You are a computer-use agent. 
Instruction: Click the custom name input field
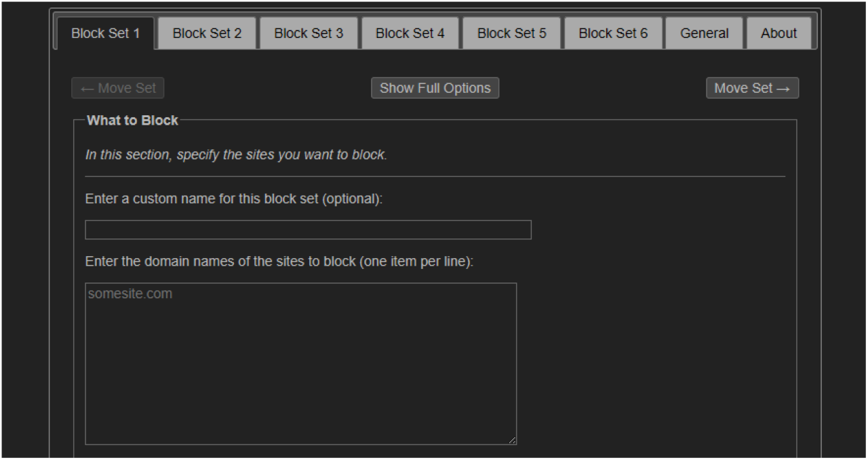(x=308, y=230)
